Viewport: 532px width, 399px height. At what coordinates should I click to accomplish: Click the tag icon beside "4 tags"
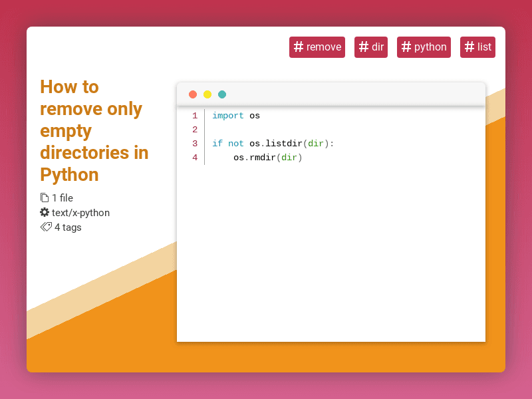45,227
